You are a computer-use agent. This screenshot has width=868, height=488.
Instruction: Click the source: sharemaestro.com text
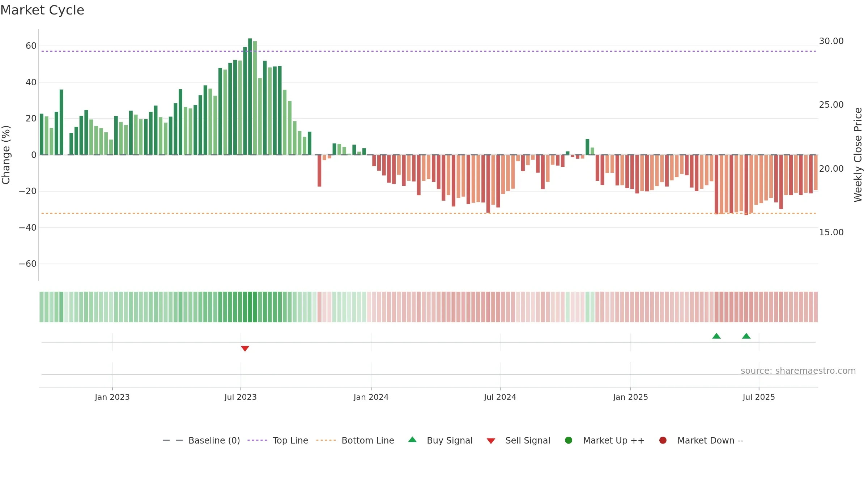coord(798,371)
